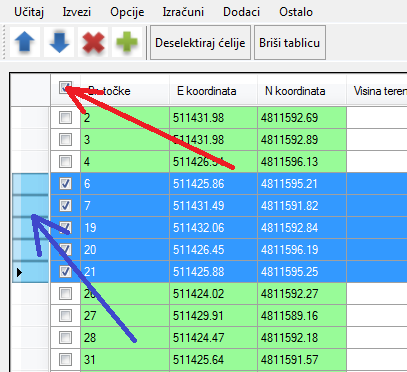407x372 pixels.
Task: Select empty Visina terena cell in row 2
Action: (377, 117)
